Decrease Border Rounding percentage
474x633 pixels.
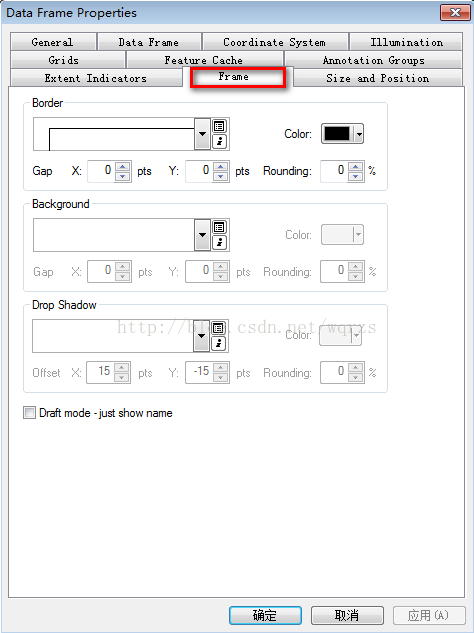[355, 176]
